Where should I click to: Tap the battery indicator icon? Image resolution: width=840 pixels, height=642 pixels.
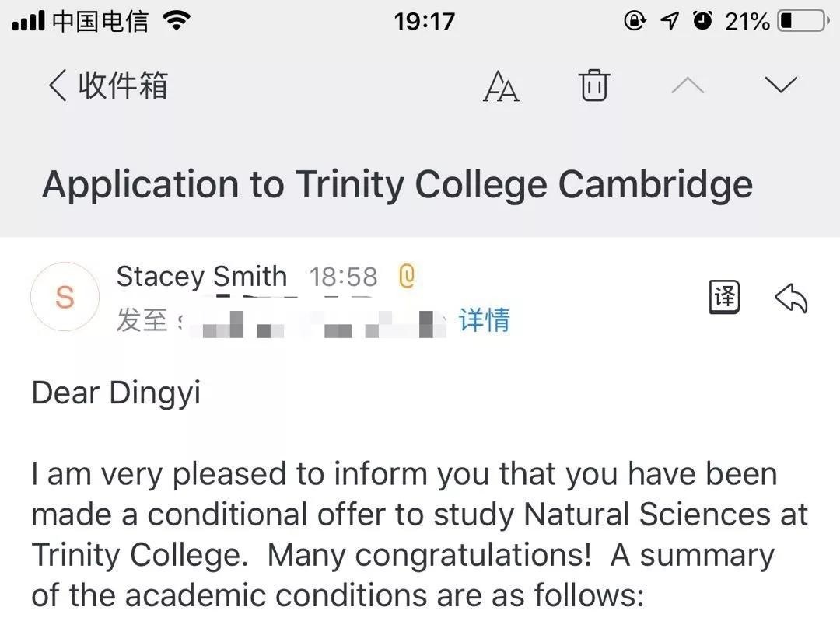(803, 21)
